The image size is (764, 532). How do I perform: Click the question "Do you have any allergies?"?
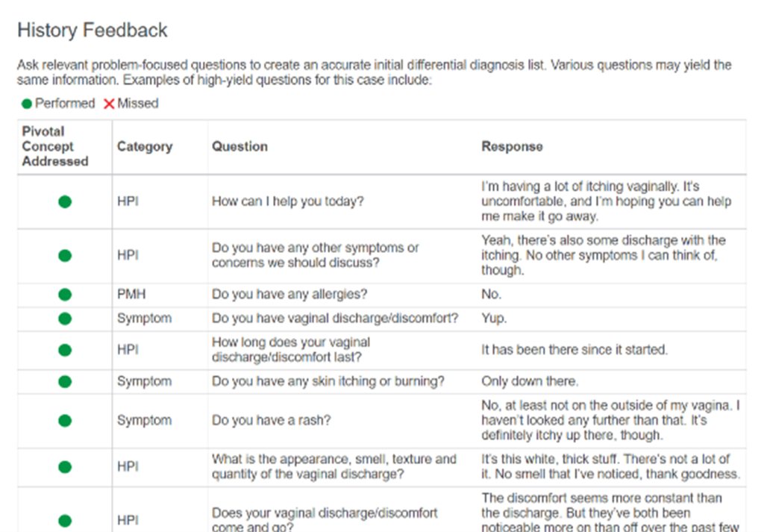(x=289, y=295)
